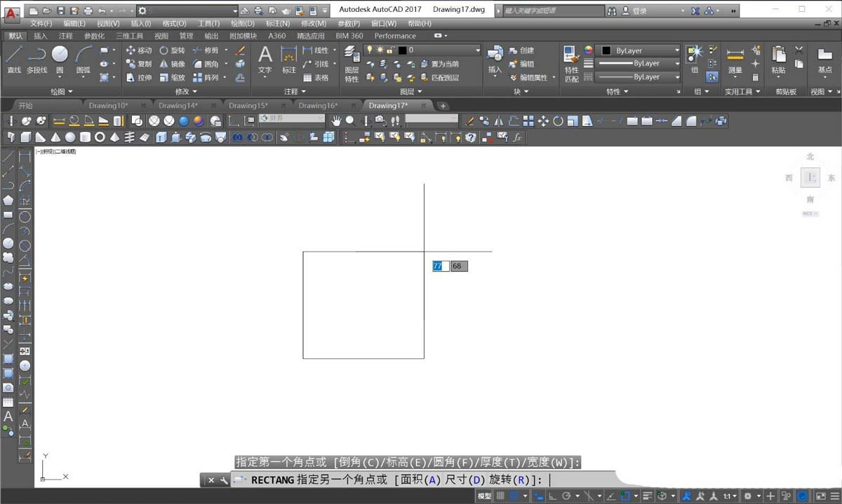The image size is (842, 504).
Task: Switch to the 注释 ribbon tab
Action: pyautogui.click(x=65, y=36)
